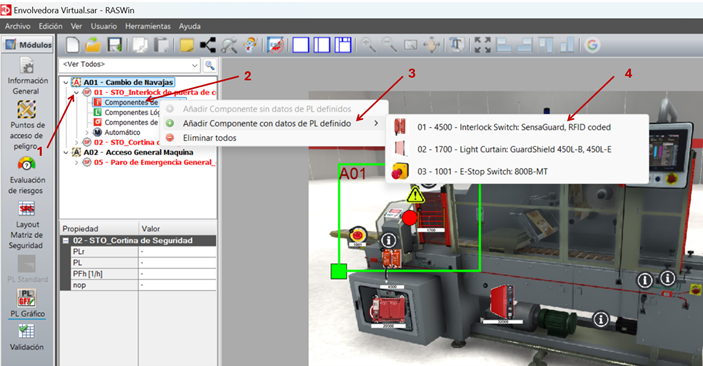The image size is (703, 366).
Task: Click the zoom-to-region toolbar icon
Action: 411,45
